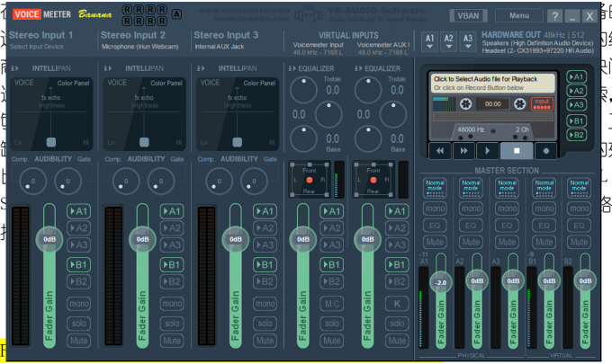Screen dimensions: 612x364
Task: Click to select audio file for playback
Action: [492, 83]
